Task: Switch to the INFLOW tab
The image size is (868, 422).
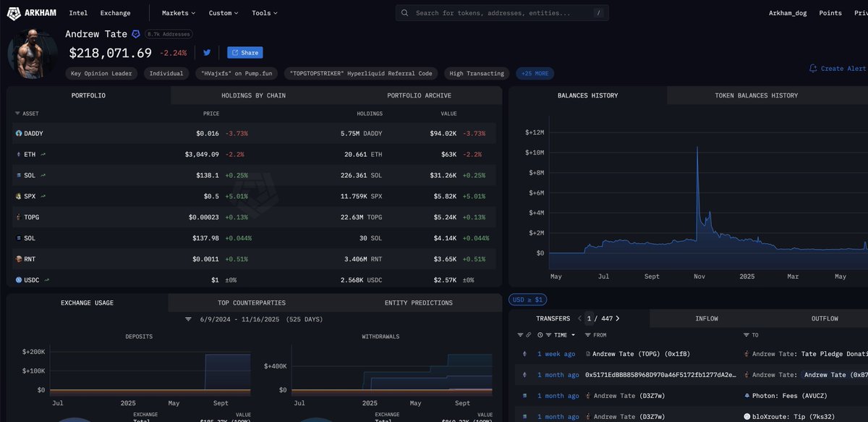Action: click(707, 318)
